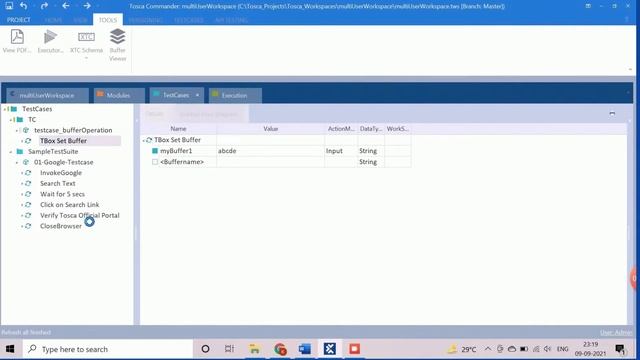Open the Tosca Commander taskbar icon
Image resolution: width=640 pixels, height=360 pixels.
pos(330,349)
